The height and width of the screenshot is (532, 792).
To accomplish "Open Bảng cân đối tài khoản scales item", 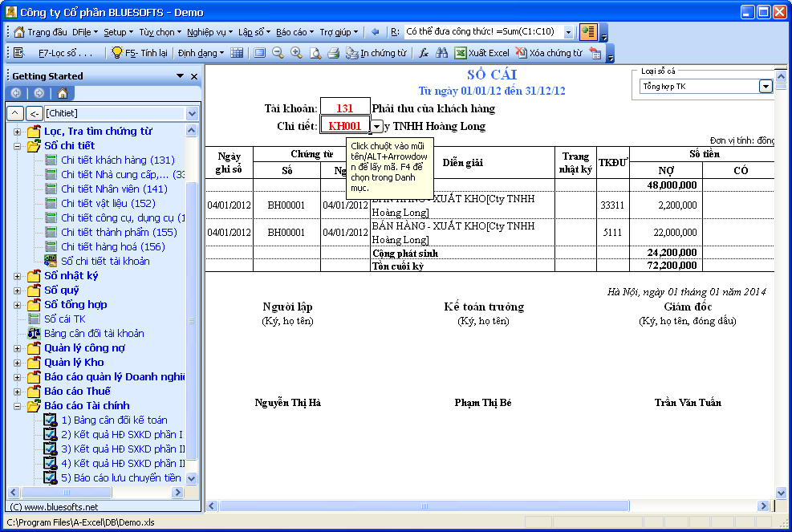I will click(x=94, y=333).
